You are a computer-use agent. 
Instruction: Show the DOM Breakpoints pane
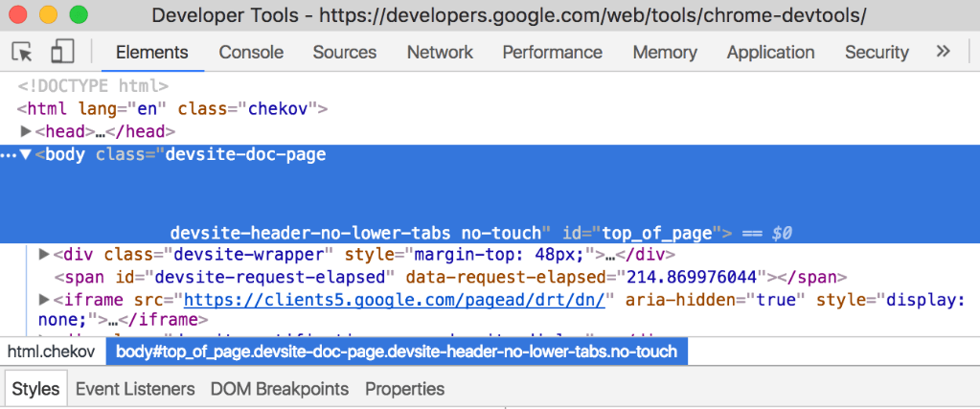pos(280,389)
